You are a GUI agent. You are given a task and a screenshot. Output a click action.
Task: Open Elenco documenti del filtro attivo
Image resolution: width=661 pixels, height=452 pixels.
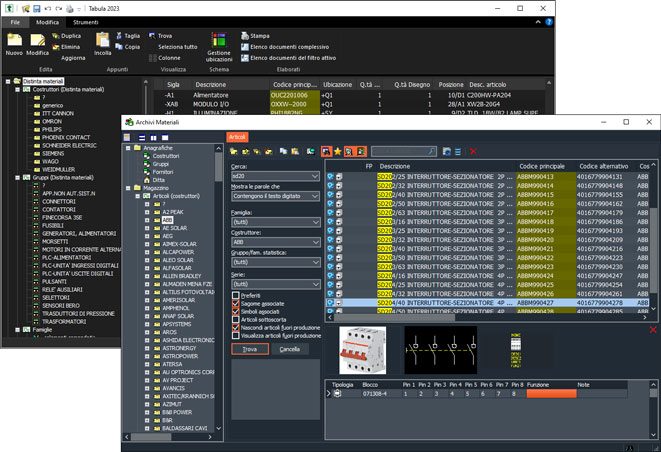[289, 58]
